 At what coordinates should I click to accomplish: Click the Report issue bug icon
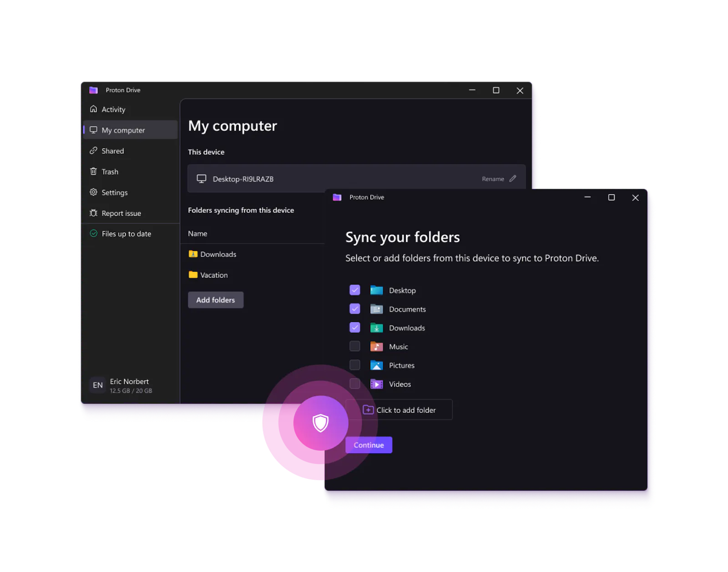93,213
